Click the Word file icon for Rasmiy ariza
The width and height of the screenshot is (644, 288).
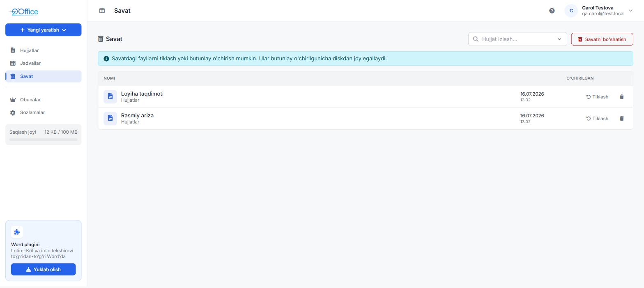click(x=110, y=118)
